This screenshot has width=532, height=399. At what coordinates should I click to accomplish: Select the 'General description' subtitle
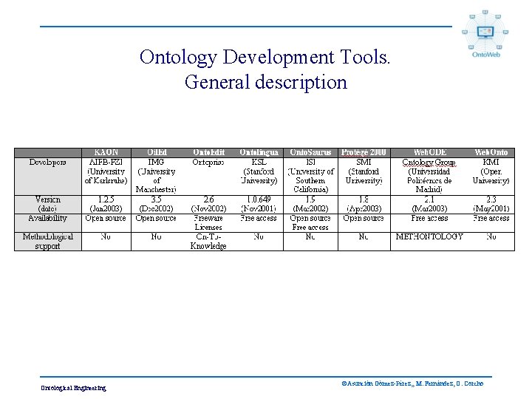[x=266, y=82]
